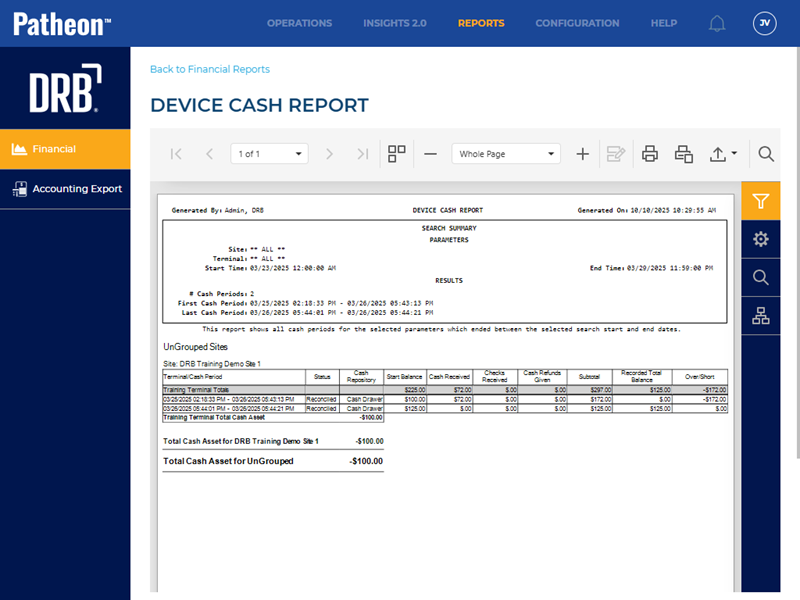Click the toolbar search magnifier

[x=766, y=154]
